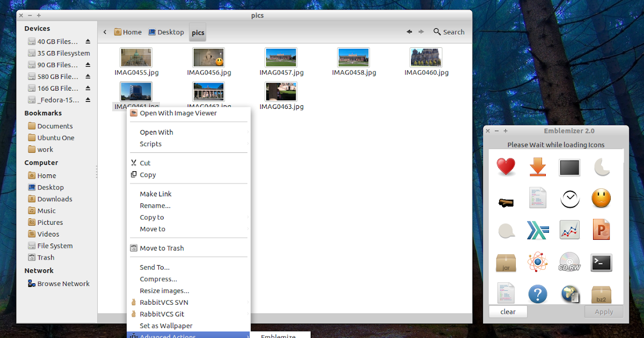644x338 pixels.
Task: Select the terminal prompt emblem icon
Action: tap(601, 262)
